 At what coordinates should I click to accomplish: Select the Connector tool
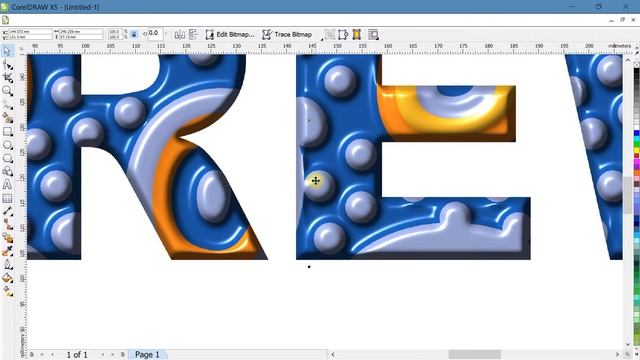[x=7, y=224]
